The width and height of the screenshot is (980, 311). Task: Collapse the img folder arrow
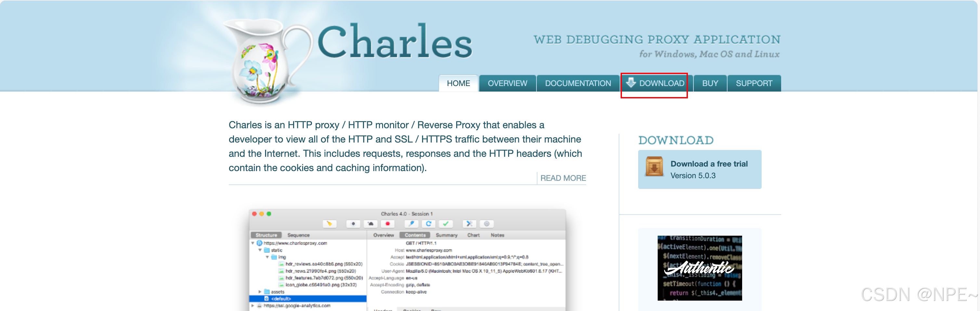pyautogui.click(x=267, y=257)
